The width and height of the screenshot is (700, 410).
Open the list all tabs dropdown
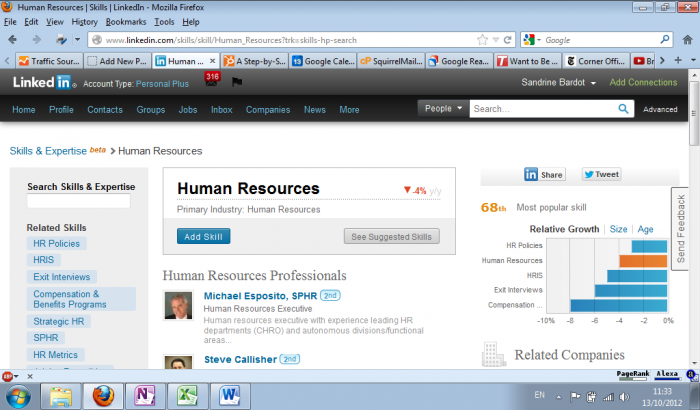[693, 60]
